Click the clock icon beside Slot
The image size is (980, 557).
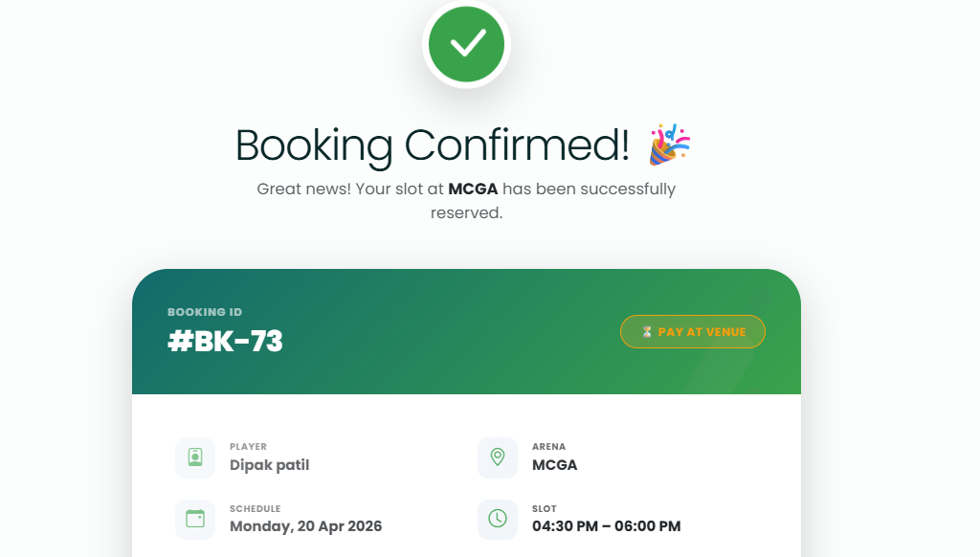click(x=497, y=520)
